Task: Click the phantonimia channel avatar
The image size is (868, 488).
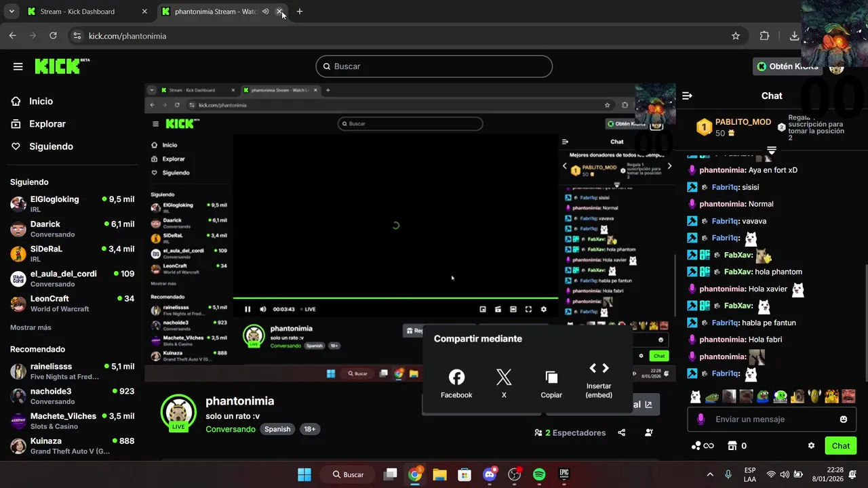Action: click(x=178, y=411)
